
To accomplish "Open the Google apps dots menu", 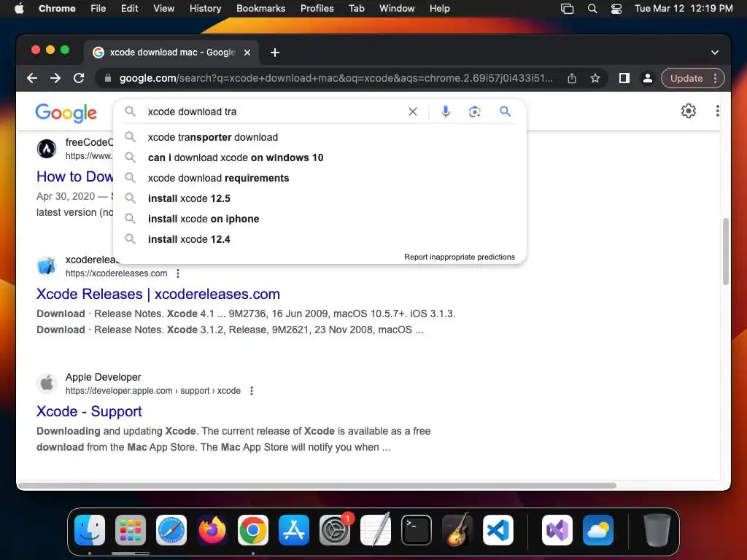I will pyautogui.click(x=718, y=111).
